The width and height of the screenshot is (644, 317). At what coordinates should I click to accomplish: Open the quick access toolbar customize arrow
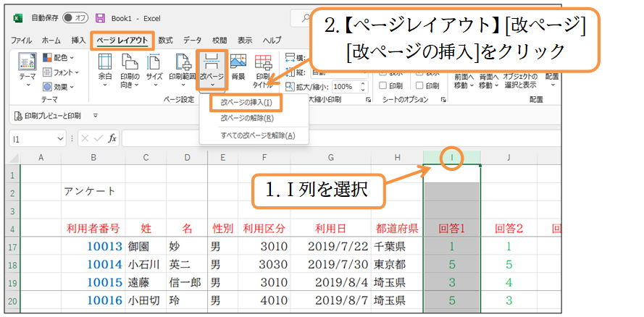(x=96, y=116)
